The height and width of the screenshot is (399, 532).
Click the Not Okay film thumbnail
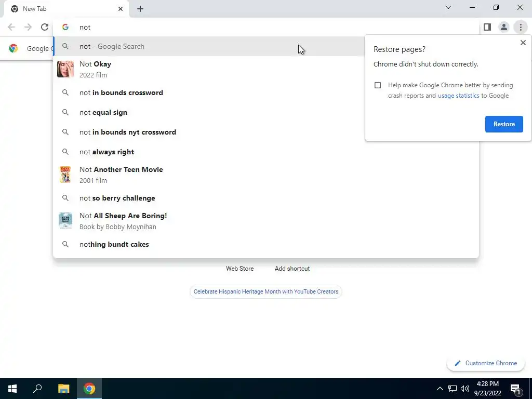pos(65,69)
